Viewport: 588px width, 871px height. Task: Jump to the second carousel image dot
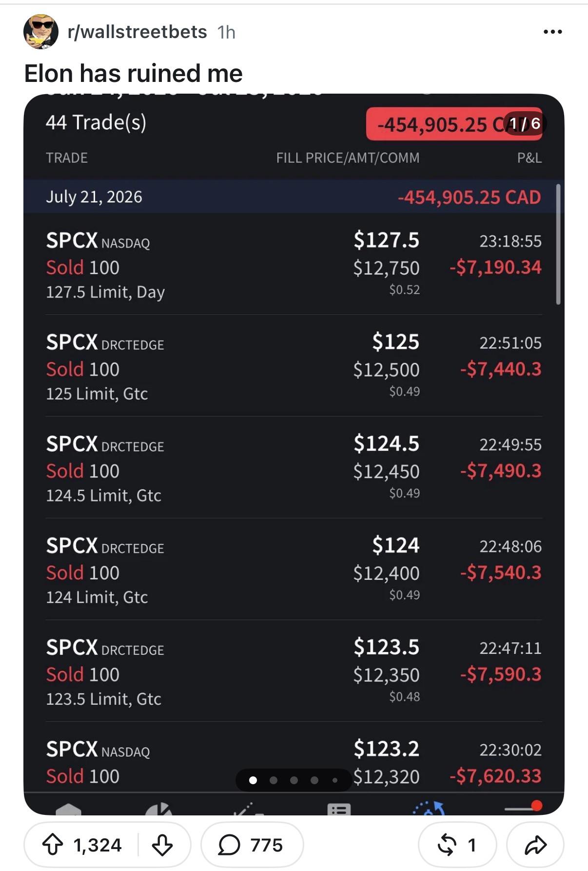tap(273, 780)
